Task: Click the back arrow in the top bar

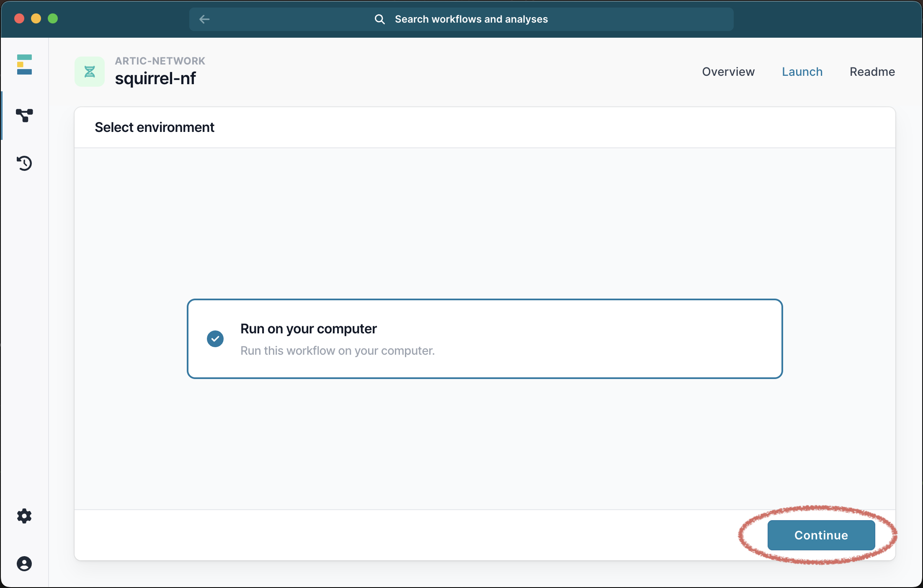Action: click(204, 19)
